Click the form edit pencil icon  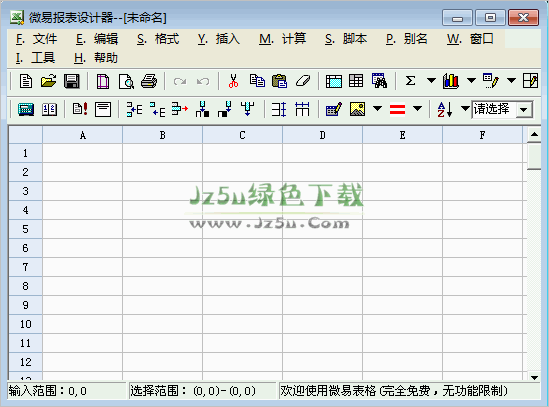334,109
